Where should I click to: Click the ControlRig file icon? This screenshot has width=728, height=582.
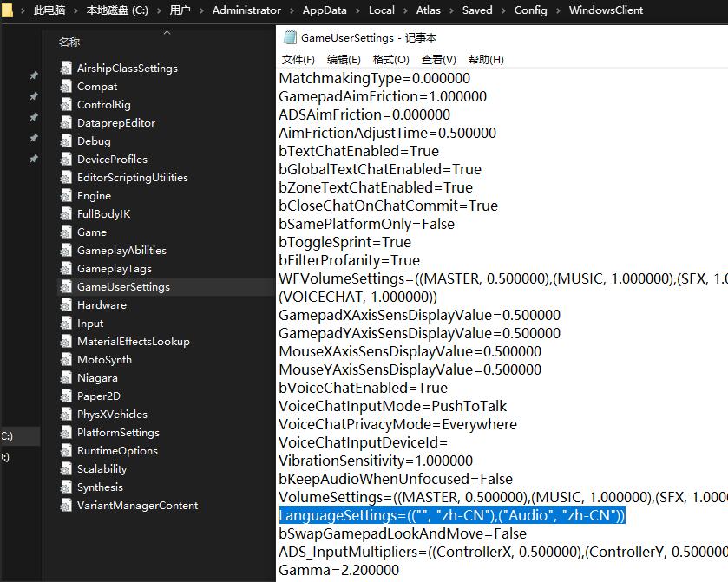pos(66,104)
